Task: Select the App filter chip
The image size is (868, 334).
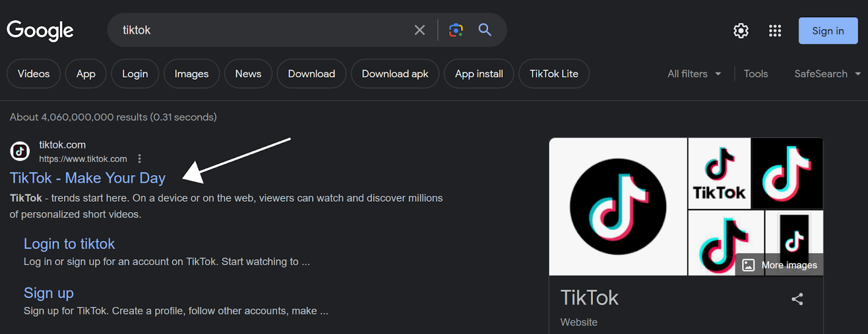Action: [x=86, y=74]
